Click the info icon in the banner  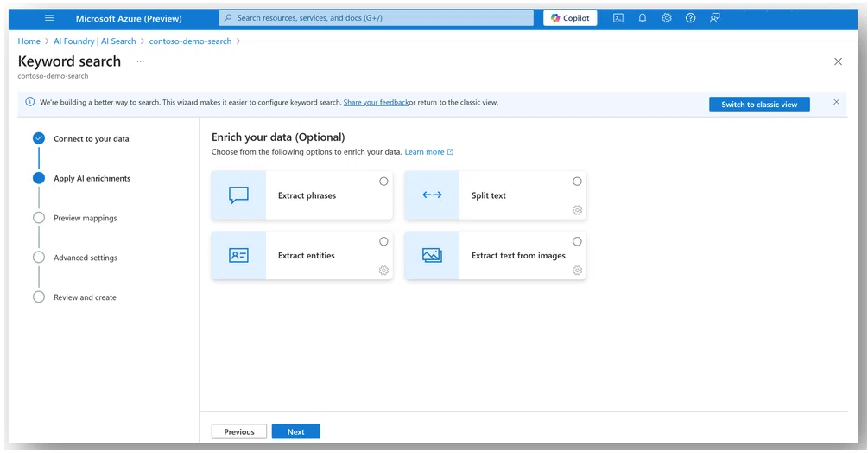tap(30, 102)
